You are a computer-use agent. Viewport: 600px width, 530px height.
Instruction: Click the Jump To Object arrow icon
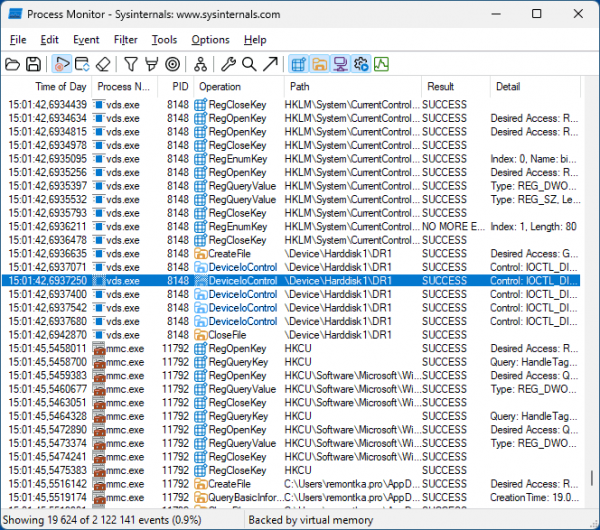click(270, 64)
